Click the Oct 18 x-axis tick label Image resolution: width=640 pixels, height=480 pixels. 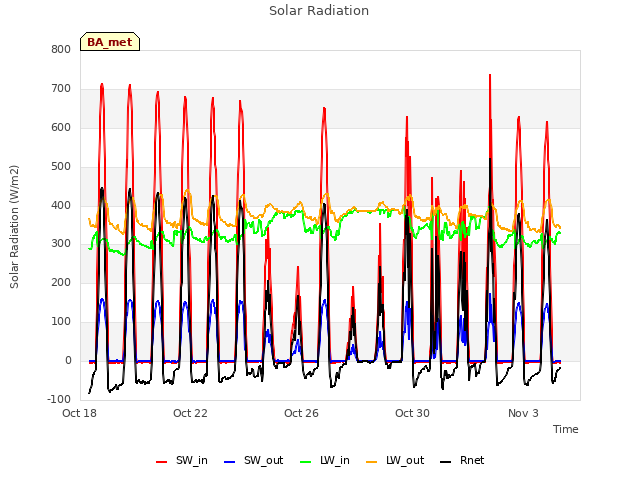pyautogui.click(x=80, y=413)
